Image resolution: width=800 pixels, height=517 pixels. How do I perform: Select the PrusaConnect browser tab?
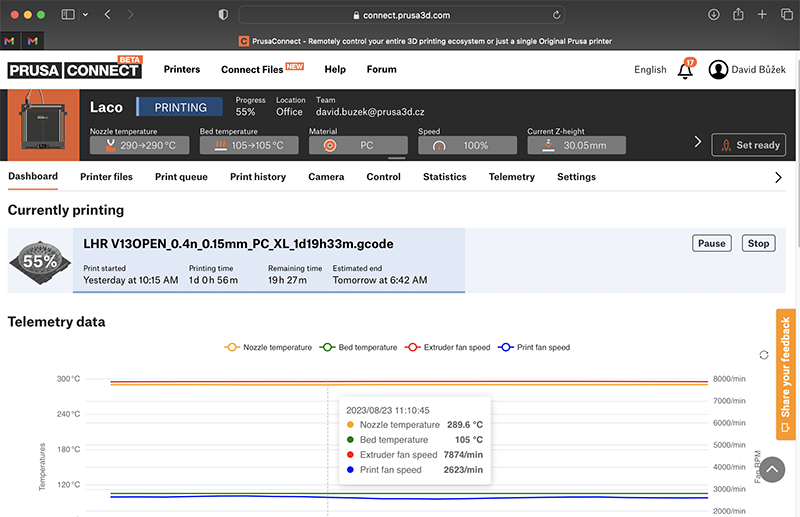[x=425, y=41]
